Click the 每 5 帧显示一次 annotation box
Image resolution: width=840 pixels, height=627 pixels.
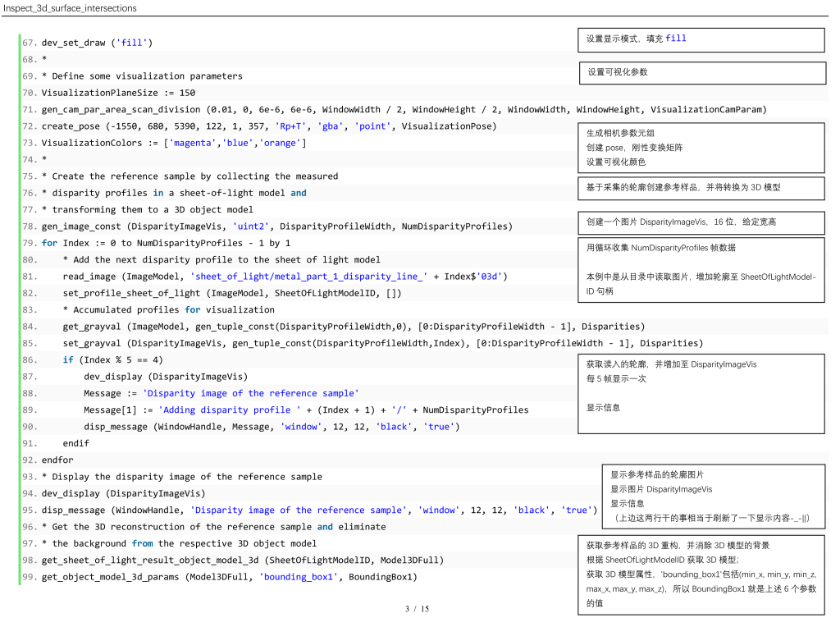[701, 393]
